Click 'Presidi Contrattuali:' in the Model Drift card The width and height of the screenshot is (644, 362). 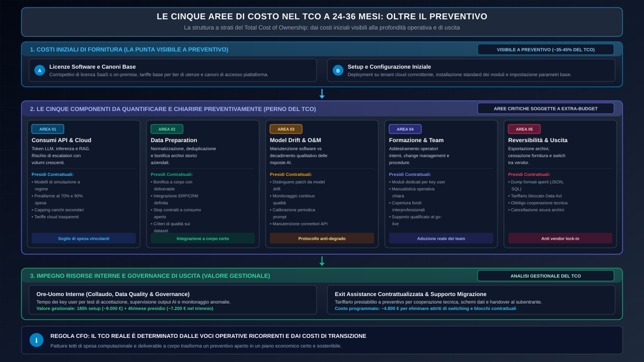(291, 174)
